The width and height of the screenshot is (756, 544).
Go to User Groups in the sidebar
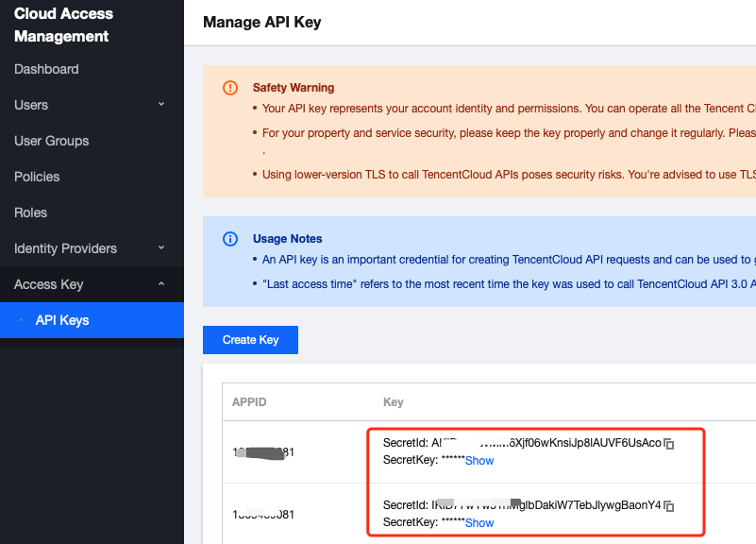pyautogui.click(x=51, y=141)
